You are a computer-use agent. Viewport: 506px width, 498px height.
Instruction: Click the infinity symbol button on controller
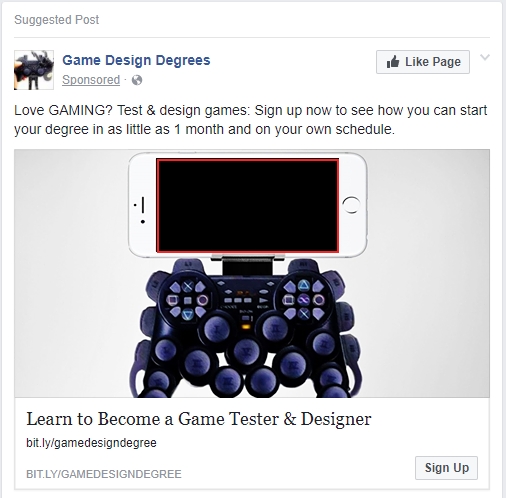(x=304, y=300)
